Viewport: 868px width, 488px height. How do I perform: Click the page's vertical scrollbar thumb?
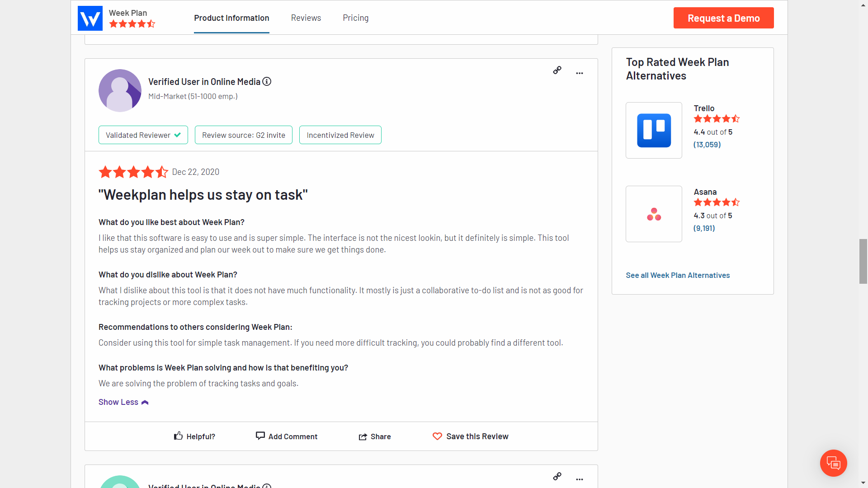pyautogui.click(x=863, y=261)
